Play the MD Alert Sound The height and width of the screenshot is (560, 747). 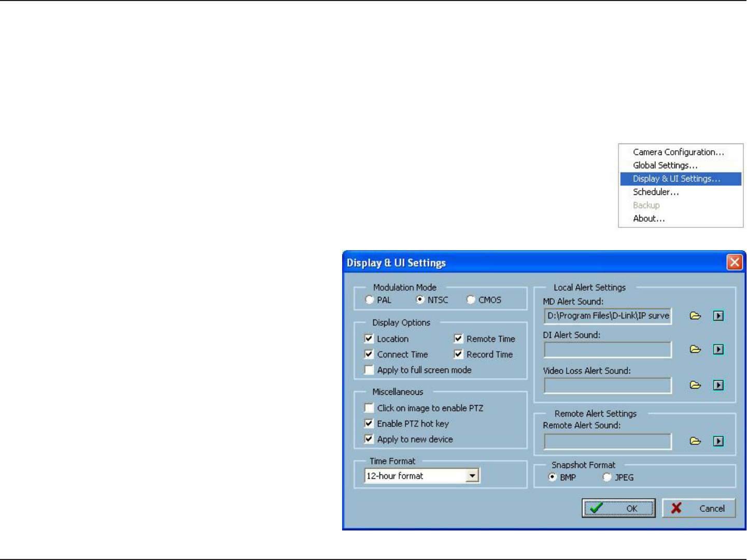click(x=718, y=316)
